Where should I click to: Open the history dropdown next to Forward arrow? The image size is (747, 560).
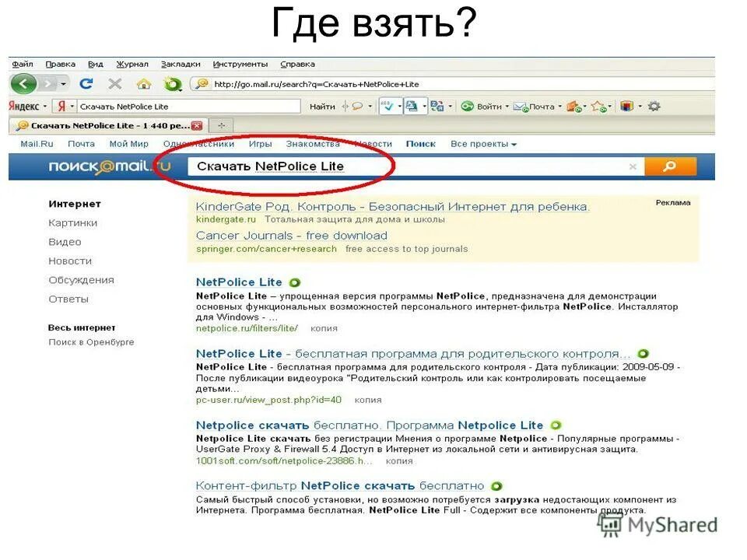click(63, 85)
